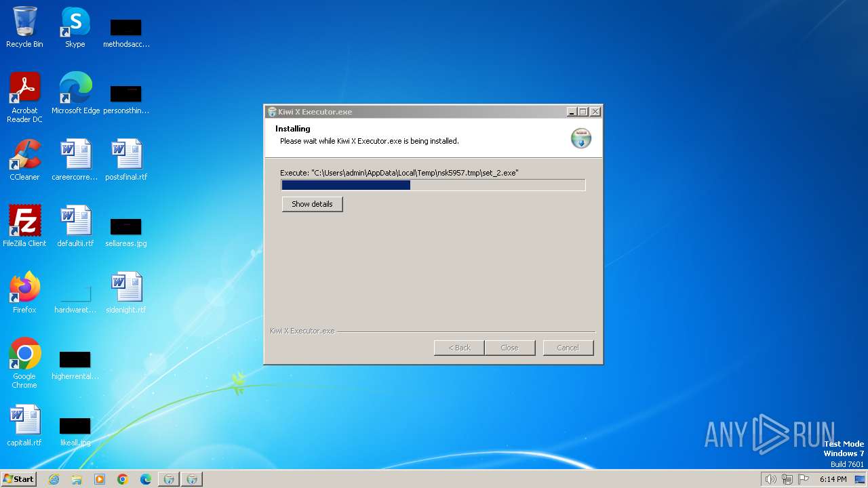Click Internet Explorer taskbar icon

54,479
